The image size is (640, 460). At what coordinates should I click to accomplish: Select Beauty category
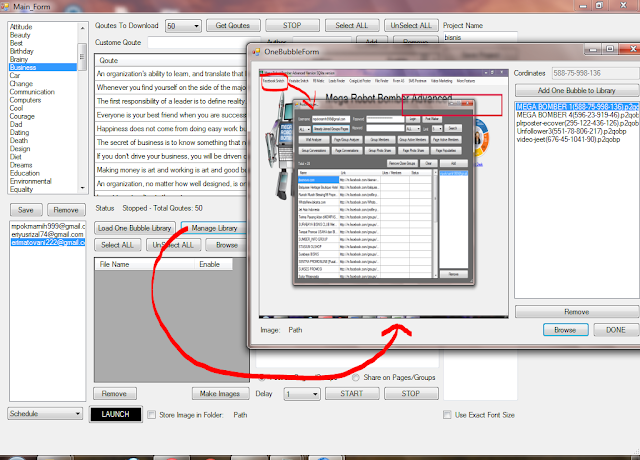click(x=20, y=35)
